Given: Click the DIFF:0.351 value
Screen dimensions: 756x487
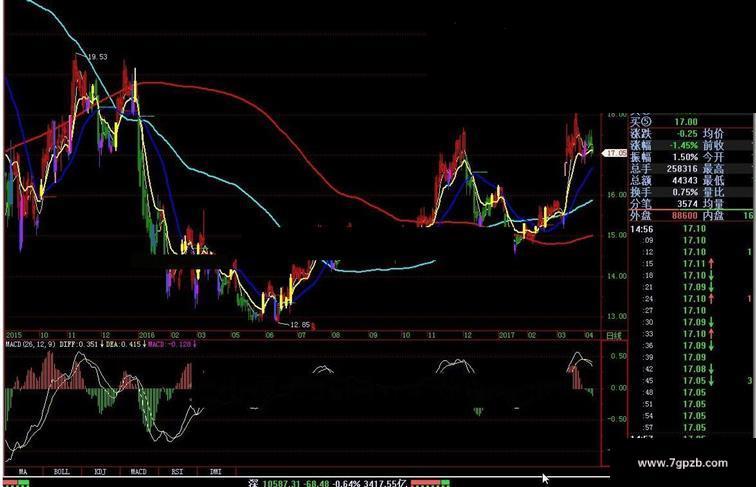Looking at the screenshot, I should click(79, 344).
